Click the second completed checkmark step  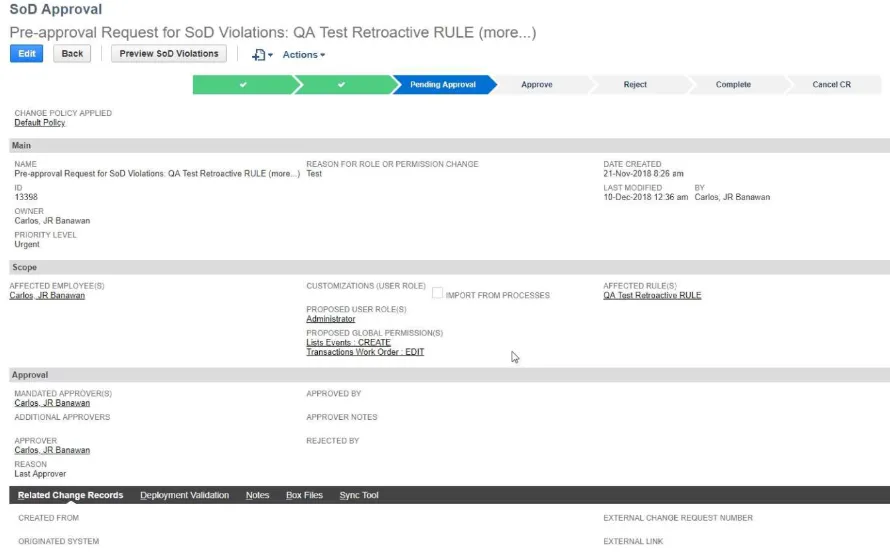click(x=341, y=85)
